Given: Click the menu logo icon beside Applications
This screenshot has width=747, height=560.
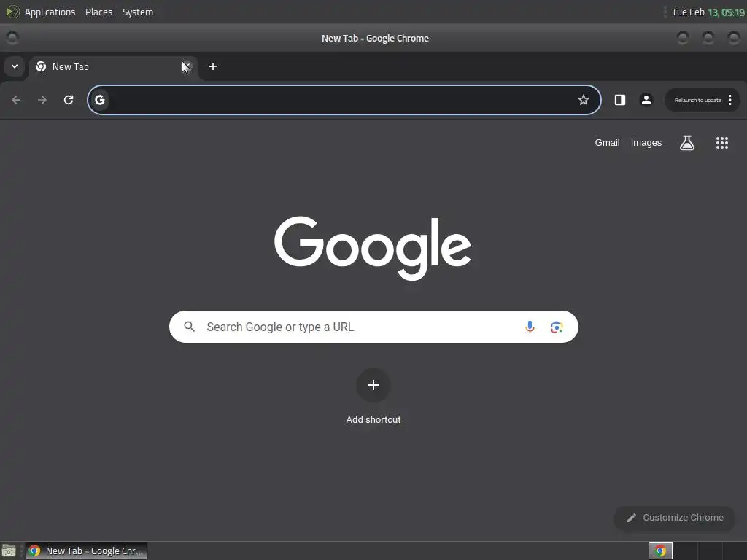Looking at the screenshot, I should coord(12,12).
